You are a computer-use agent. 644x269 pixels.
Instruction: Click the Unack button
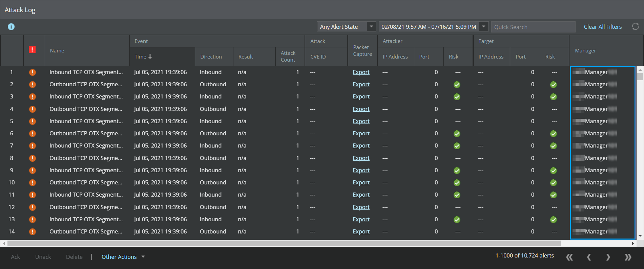click(x=43, y=257)
